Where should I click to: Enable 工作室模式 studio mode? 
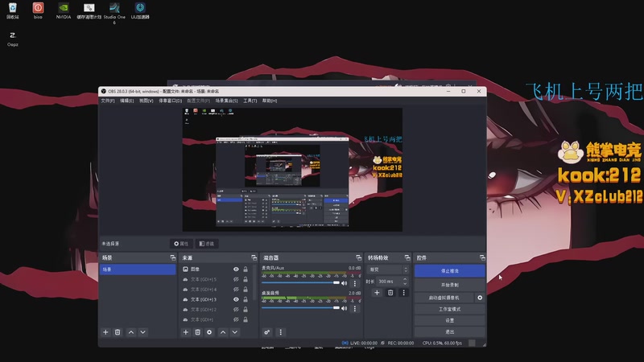450,309
